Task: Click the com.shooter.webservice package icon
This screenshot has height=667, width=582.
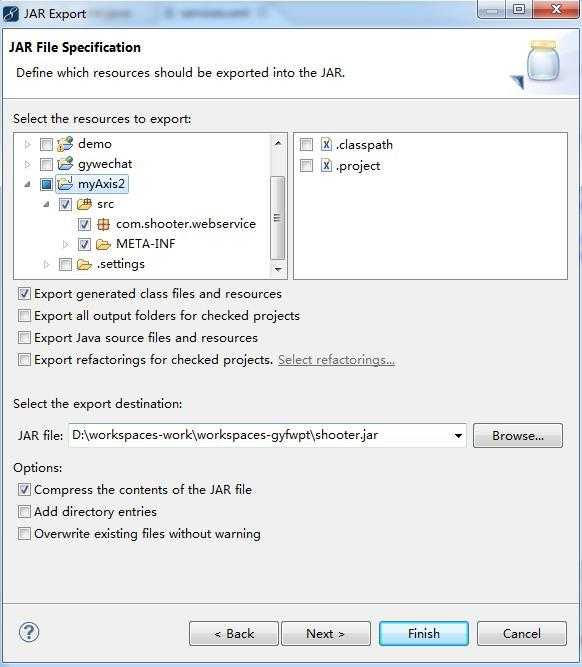Action: coord(103,224)
